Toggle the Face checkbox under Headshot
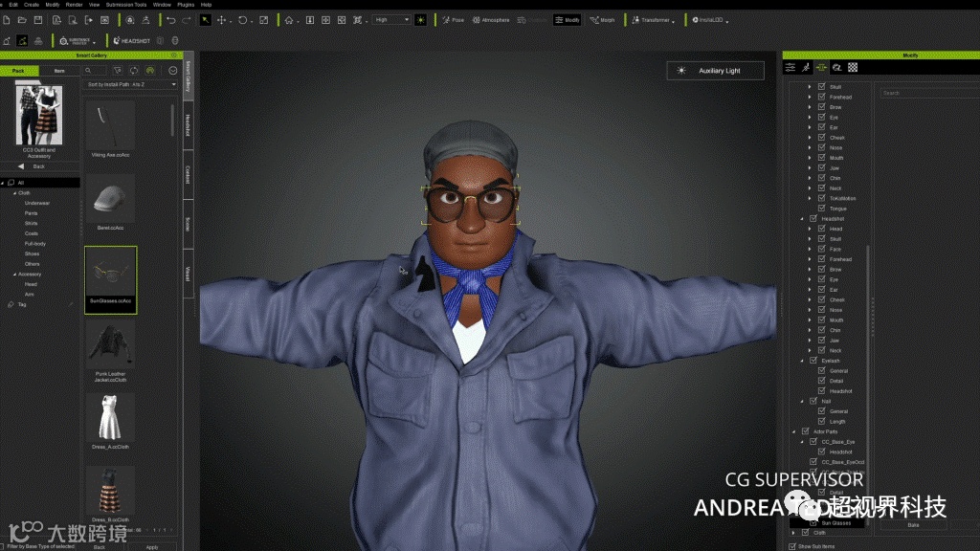This screenshot has height=551, width=980. (x=822, y=249)
